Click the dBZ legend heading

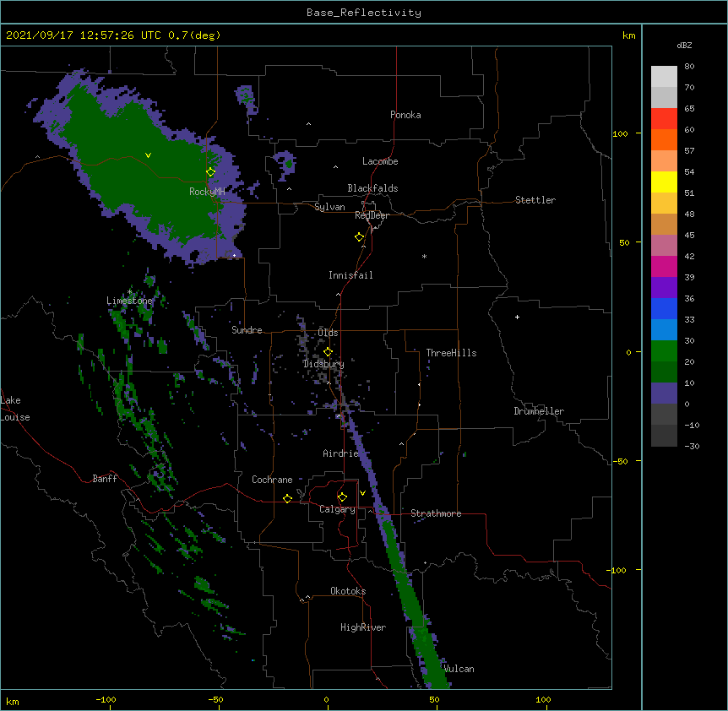(x=684, y=45)
